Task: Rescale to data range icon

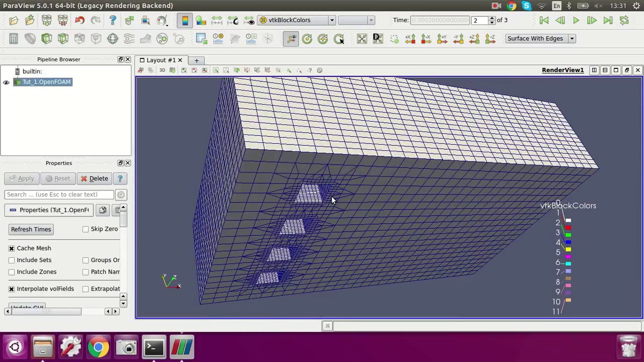Action: click(217, 20)
